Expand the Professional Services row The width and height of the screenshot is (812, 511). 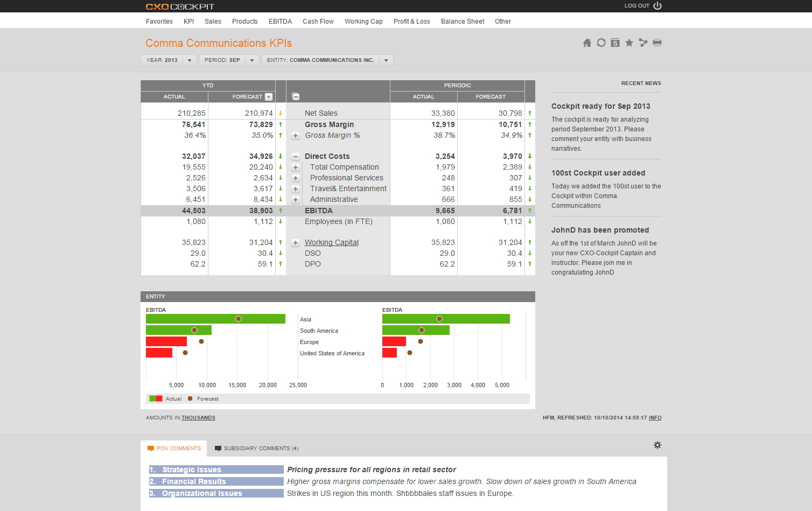tap(296, 178)
